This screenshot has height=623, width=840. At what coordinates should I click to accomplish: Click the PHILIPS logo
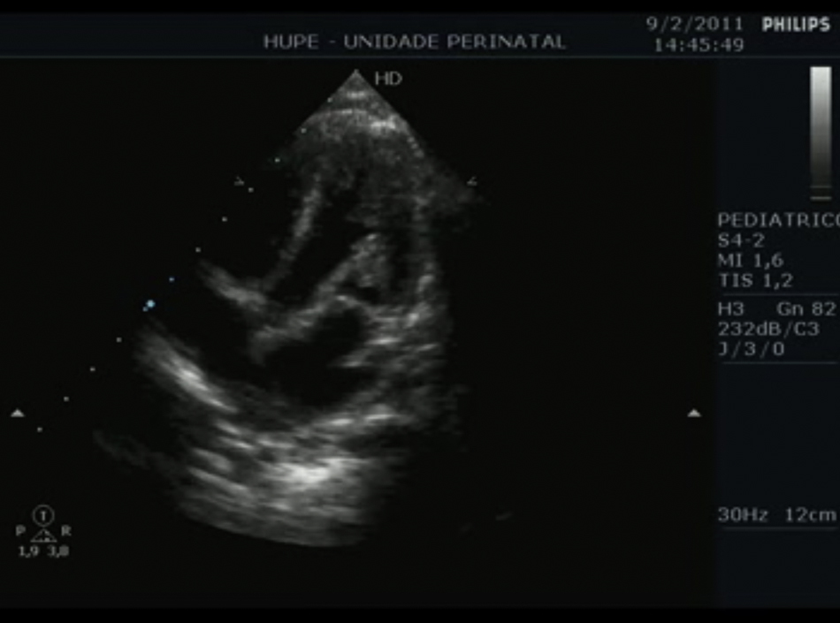click(x=796, y=25)
